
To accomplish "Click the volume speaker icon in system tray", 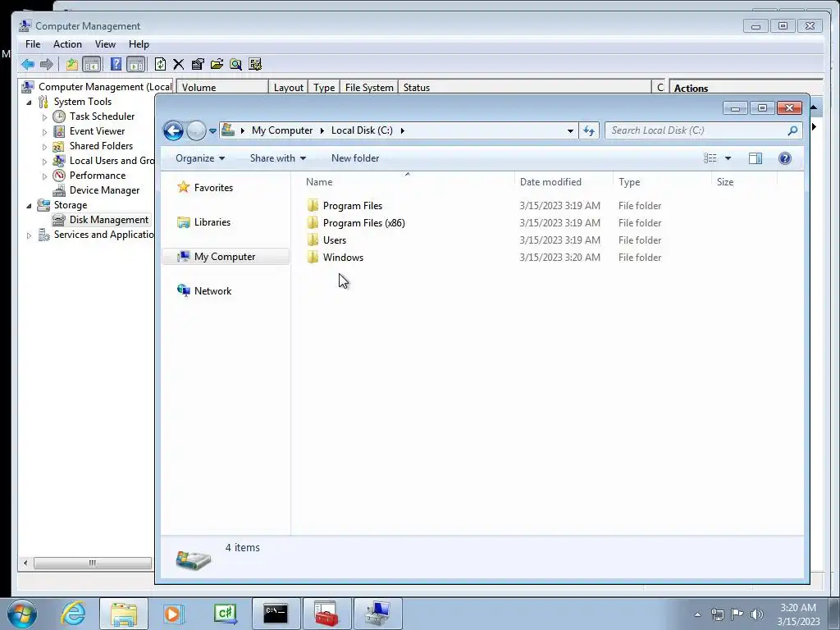I will [x=756, y=614].
